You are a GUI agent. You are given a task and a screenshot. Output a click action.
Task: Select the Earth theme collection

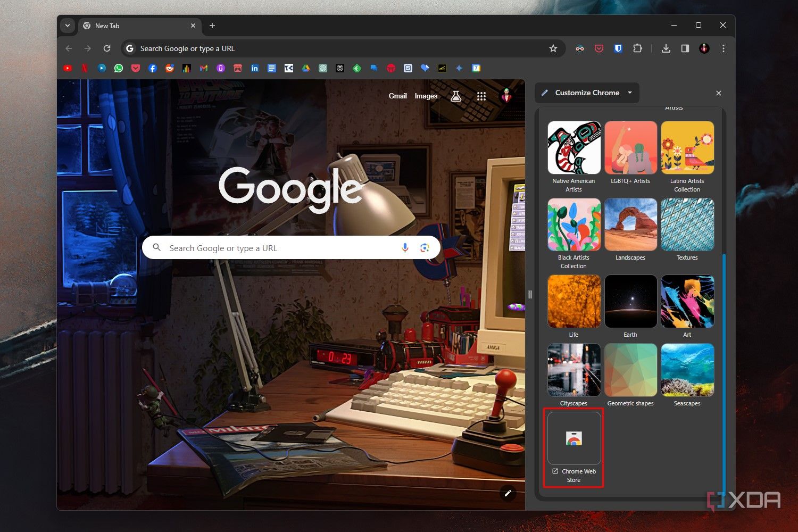point(630,301)
